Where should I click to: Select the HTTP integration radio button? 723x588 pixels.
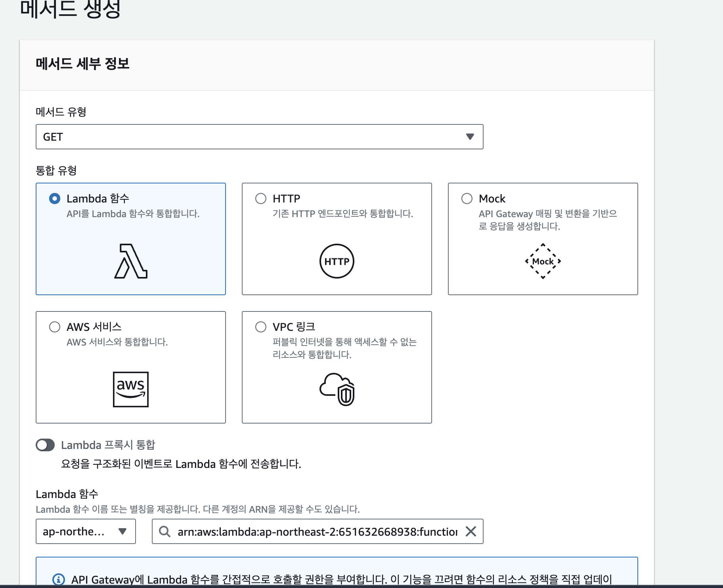click(x=261, y=199)
